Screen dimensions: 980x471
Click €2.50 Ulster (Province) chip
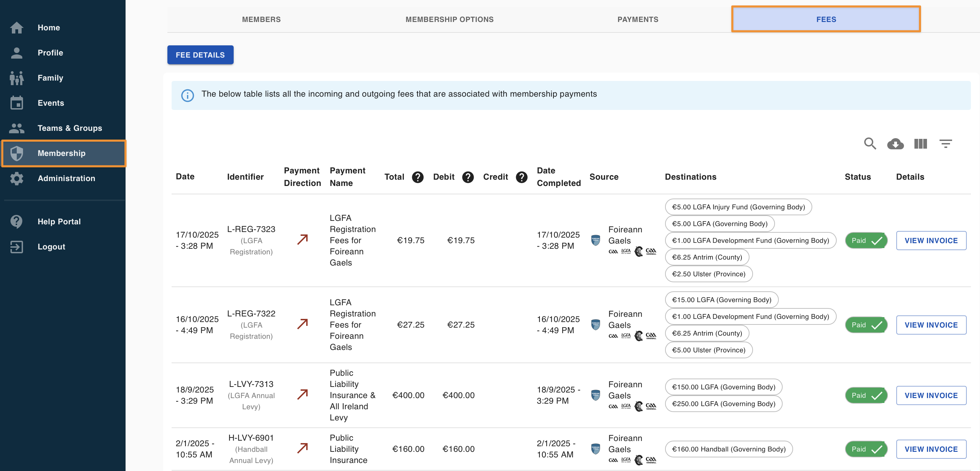pyautogui.click(x=708, y=274)
